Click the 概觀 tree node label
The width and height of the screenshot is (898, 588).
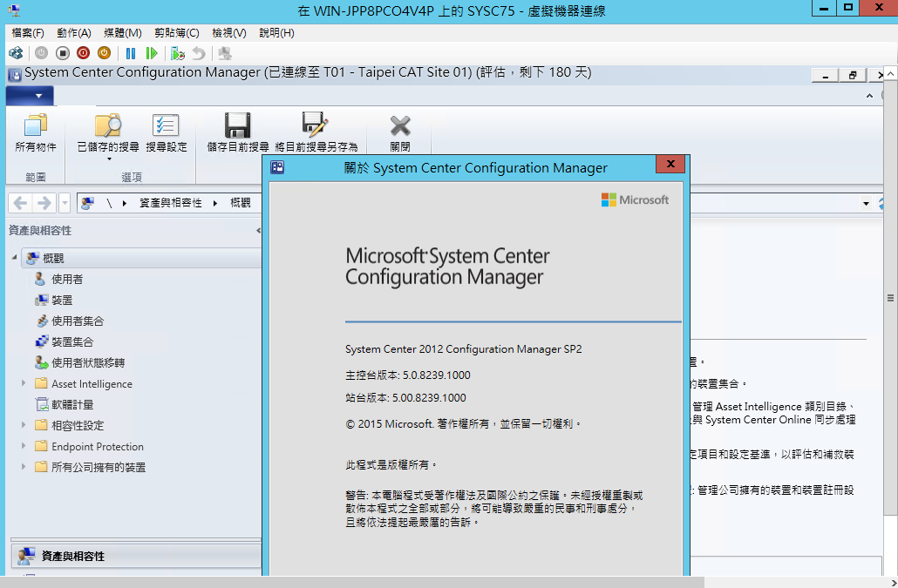tap(53, 259)
